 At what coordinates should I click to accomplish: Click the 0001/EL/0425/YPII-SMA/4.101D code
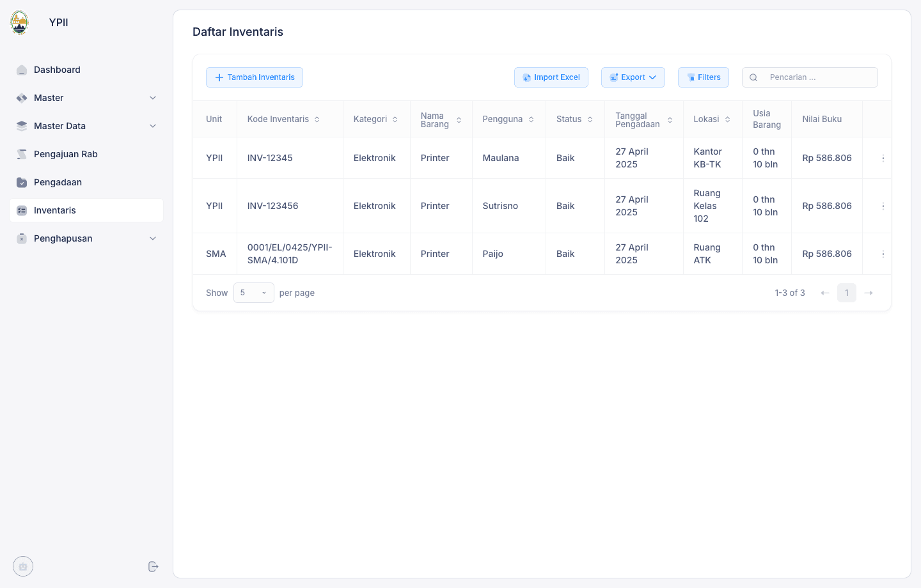pos(290,254)
